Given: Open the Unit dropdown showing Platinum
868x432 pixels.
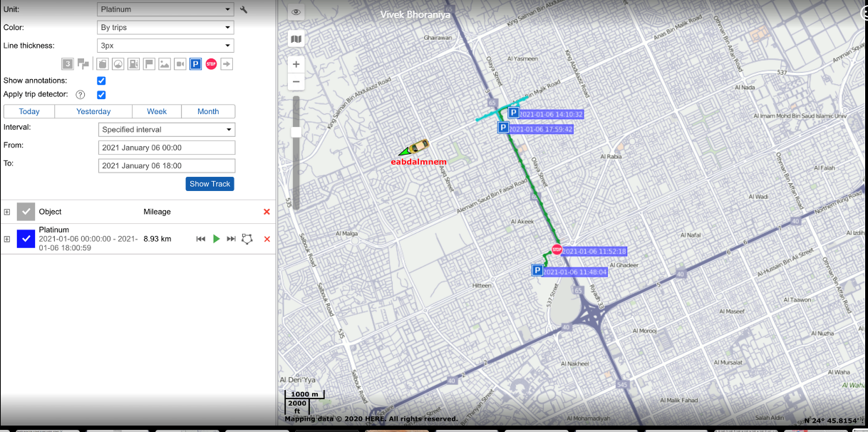Looking at the screenshot, I should pyautogui.click(x=165, y=10).
